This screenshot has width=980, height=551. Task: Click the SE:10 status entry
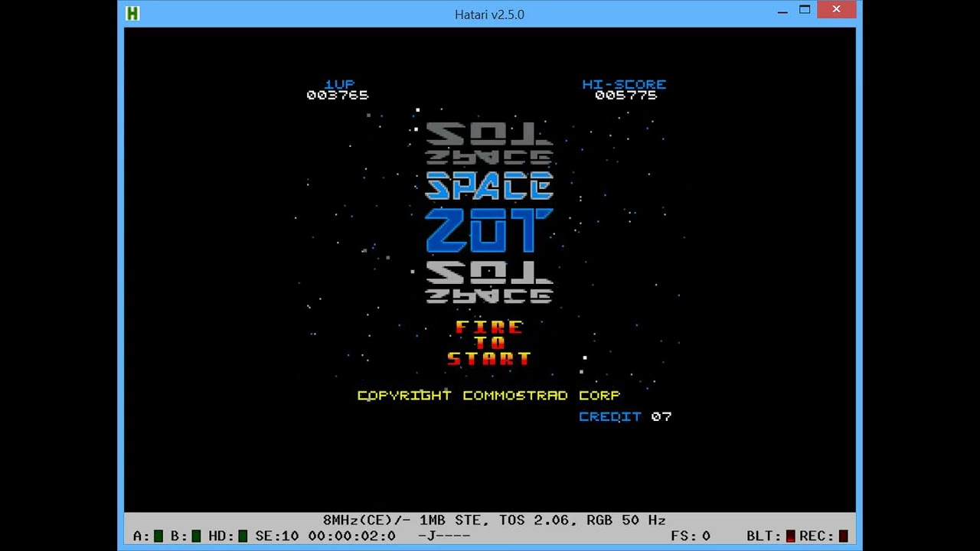pos(276,536)
